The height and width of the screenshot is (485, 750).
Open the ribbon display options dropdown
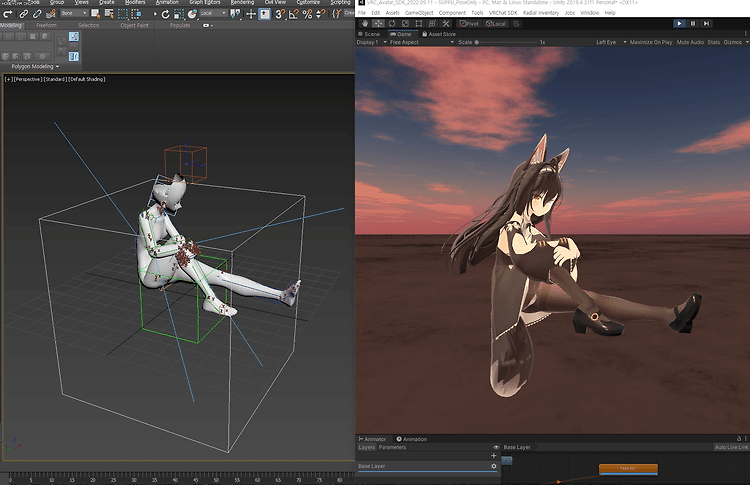click(x=208, y=25)
